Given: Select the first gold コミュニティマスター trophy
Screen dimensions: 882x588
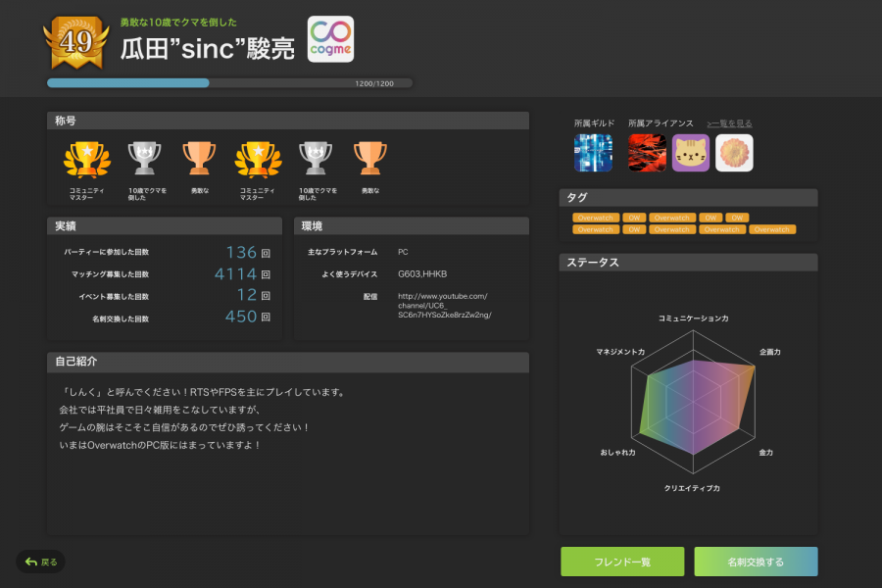Looking at the screenshot, I should (87, 159).
